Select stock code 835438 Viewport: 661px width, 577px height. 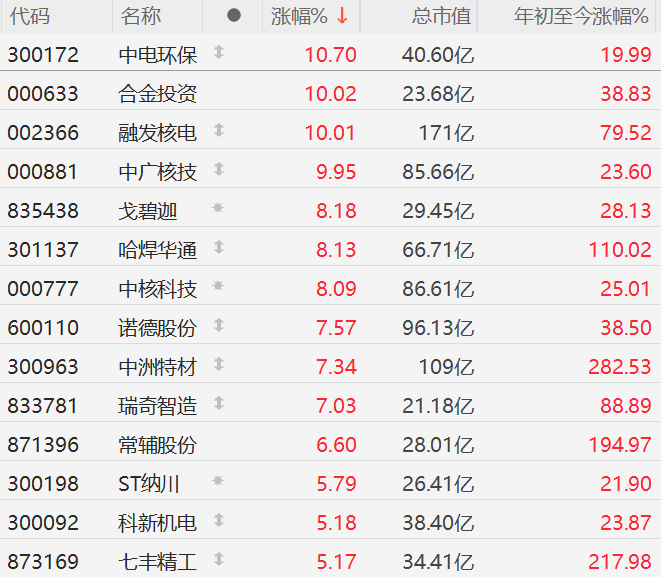point(43,211)
